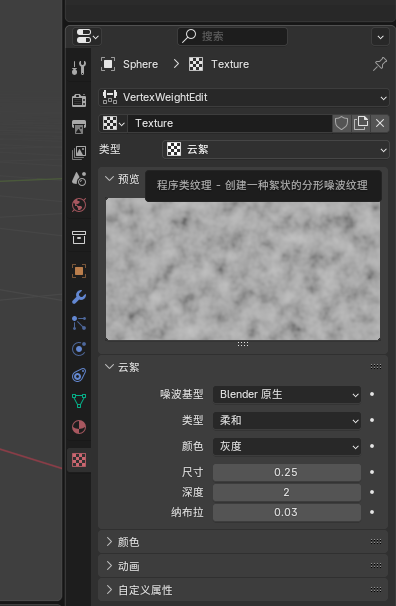Open the Modifiers wrench tab

[x=79, y=297]
